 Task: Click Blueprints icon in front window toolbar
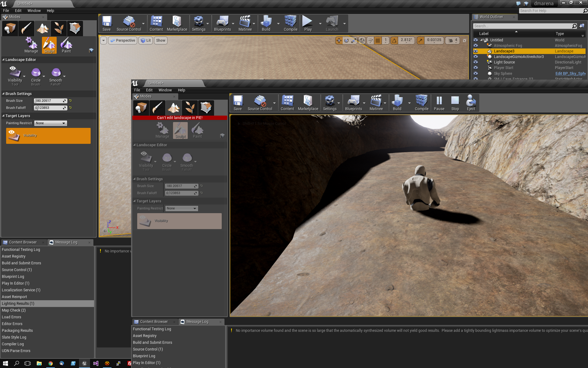click(353, 103)
